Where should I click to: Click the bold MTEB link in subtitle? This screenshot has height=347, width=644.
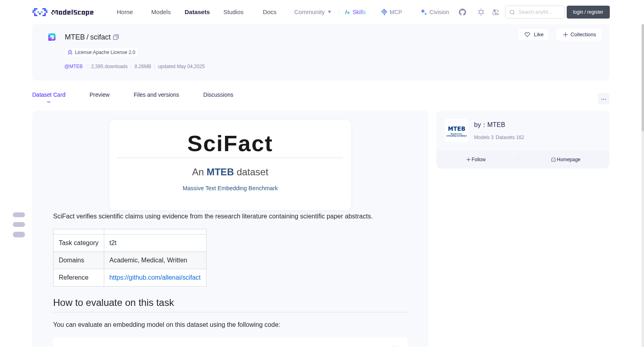(220, 172)
